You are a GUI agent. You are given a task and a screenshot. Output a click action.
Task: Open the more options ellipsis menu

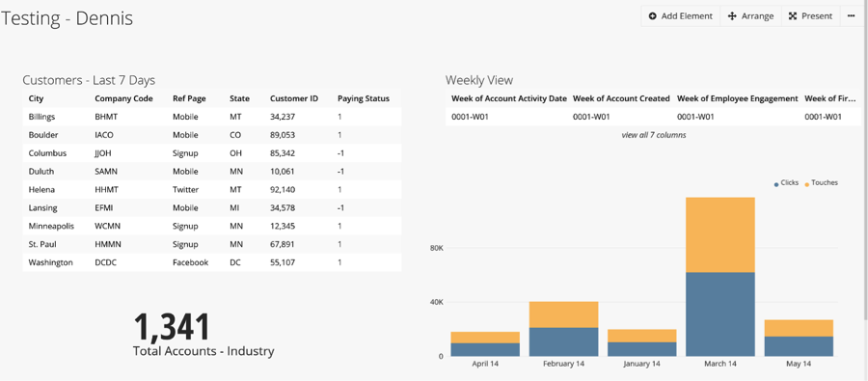851,16
